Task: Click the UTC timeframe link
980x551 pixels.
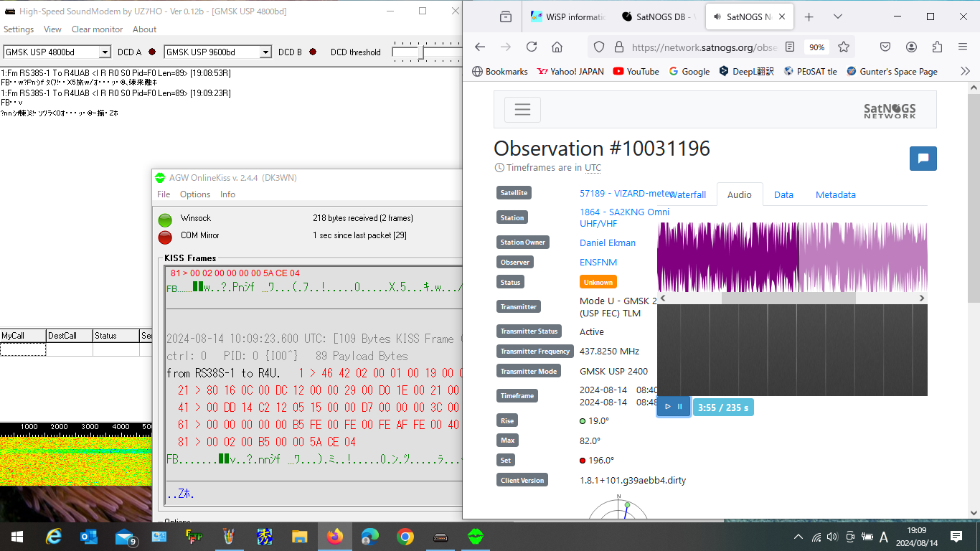Action: (x=593, y=168)
